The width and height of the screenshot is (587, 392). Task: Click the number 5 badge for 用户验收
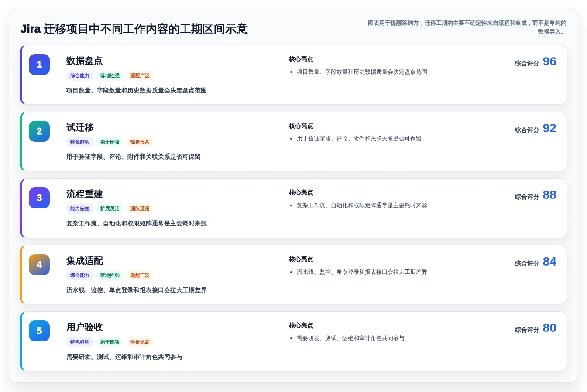[39, 331]
